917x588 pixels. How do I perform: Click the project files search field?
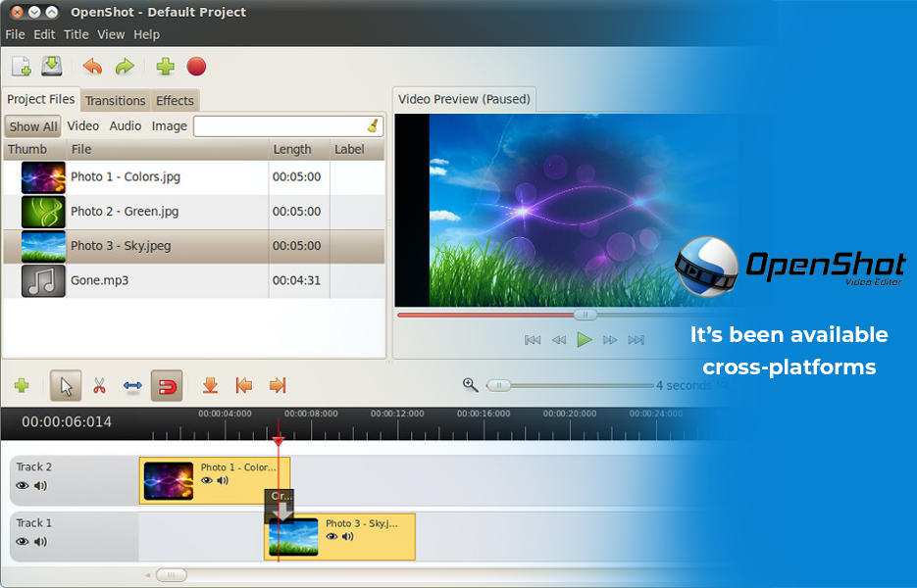pos(288,126)
